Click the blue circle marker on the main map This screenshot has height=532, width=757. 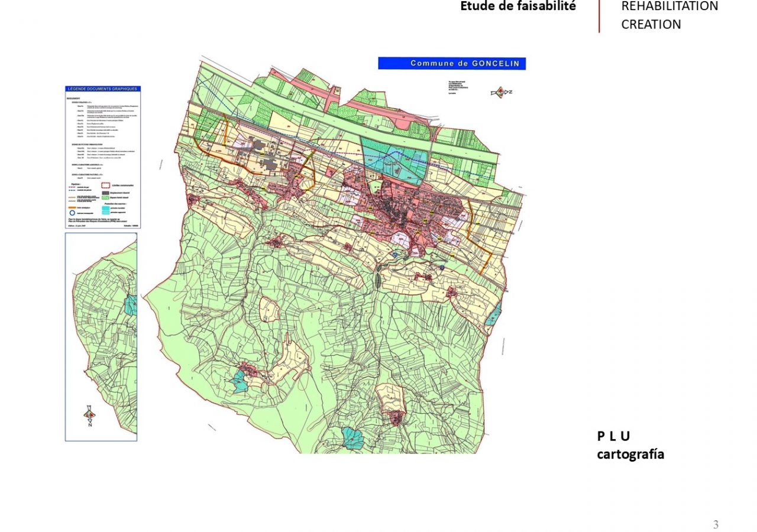(x=394, y=255)
